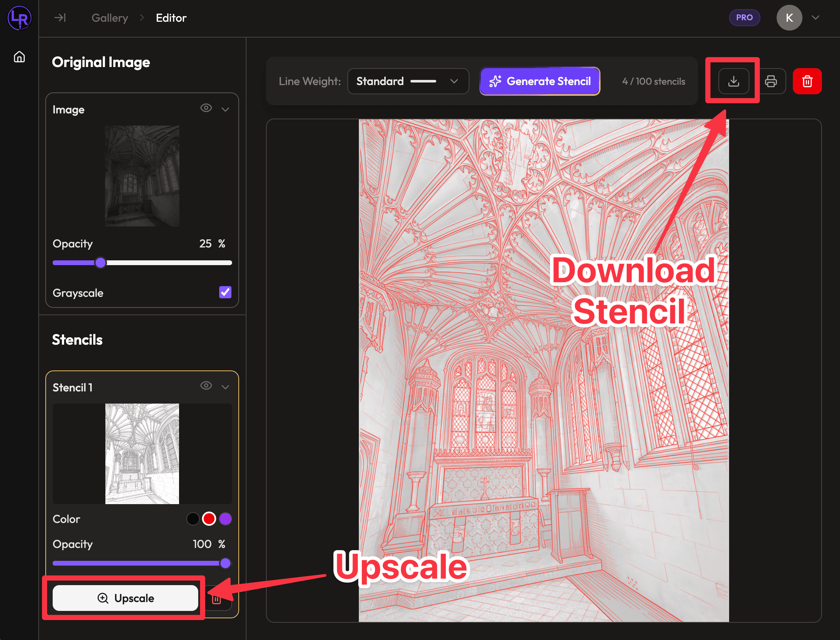Select the purple stencil color swatch
This screenshot has width=840, height=640.
click(225, 519)
